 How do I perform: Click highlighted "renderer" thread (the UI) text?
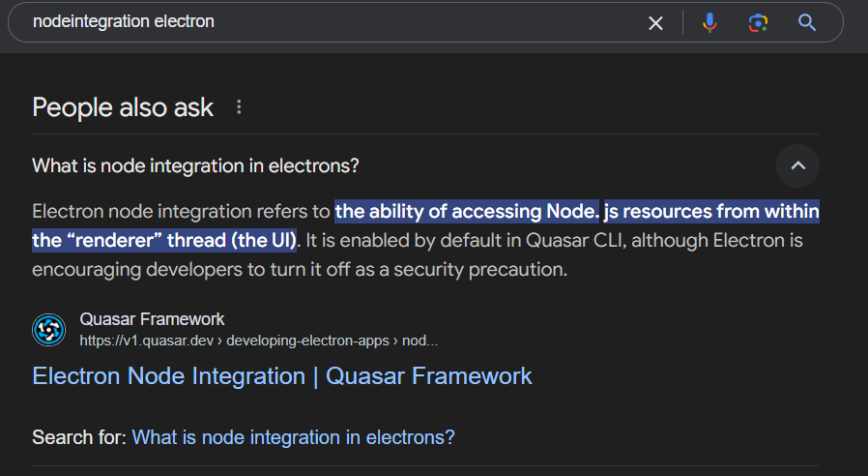(x=164, y=239)
